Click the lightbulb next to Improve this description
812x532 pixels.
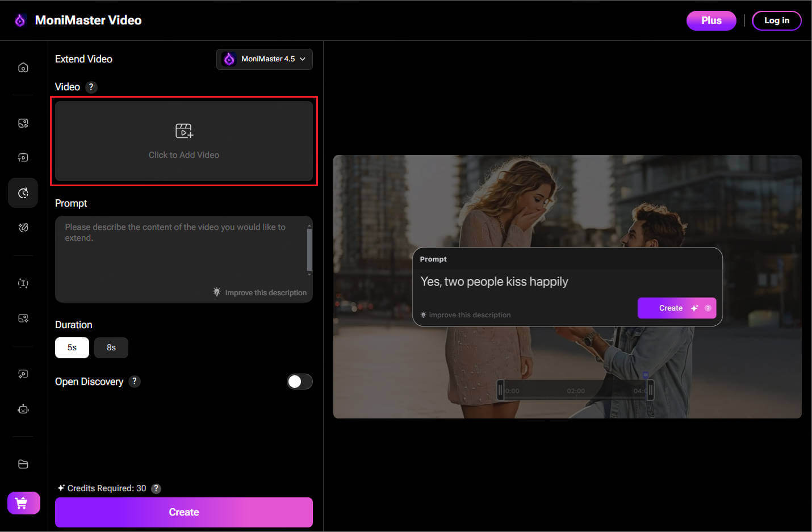pos(216,292)
